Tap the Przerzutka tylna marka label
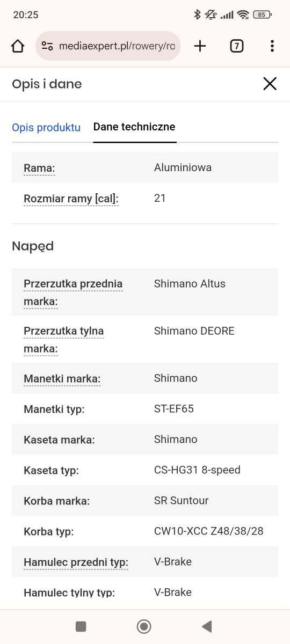The image size is (290, 644). coord(64,340)
